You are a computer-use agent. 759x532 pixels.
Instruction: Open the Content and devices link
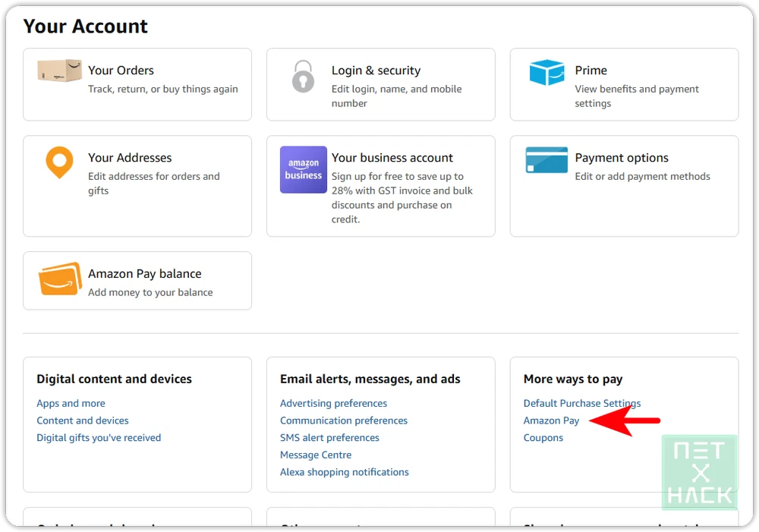pos(83,420)
